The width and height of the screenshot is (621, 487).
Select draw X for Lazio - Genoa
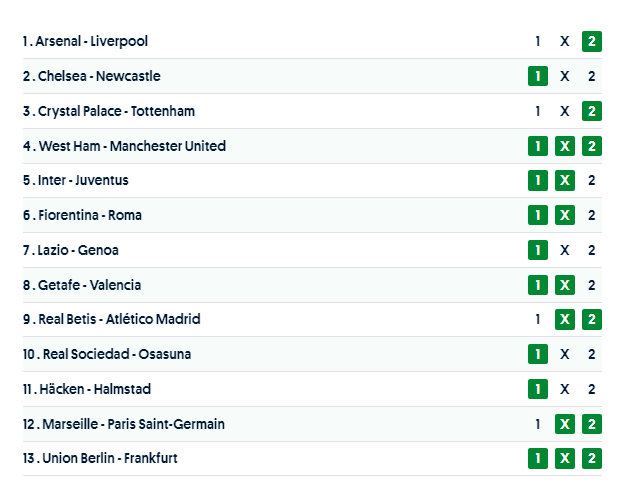pos(565,250)
